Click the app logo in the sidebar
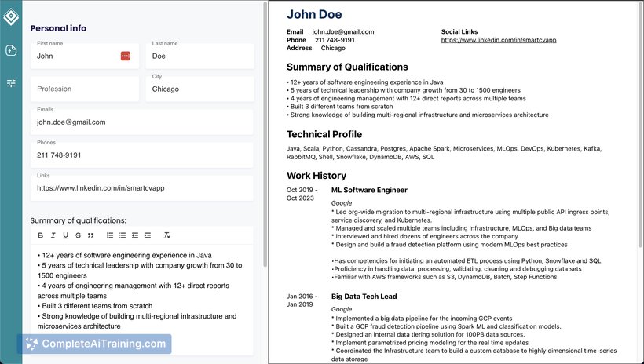 [x=11, y=16]
